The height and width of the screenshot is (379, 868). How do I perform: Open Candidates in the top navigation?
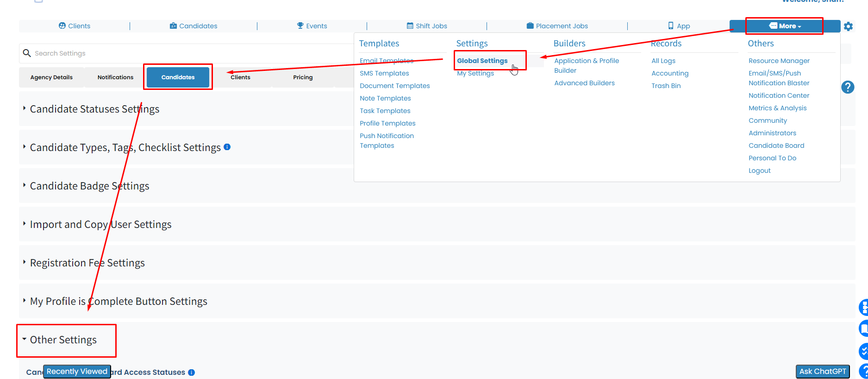(x=194, y=26)
